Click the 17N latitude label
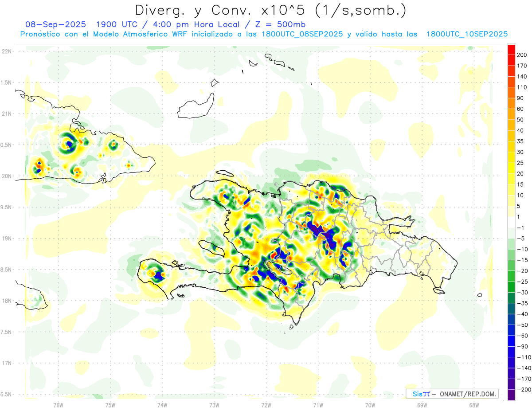Screen dimensions: 532x411 coord(6,363)
